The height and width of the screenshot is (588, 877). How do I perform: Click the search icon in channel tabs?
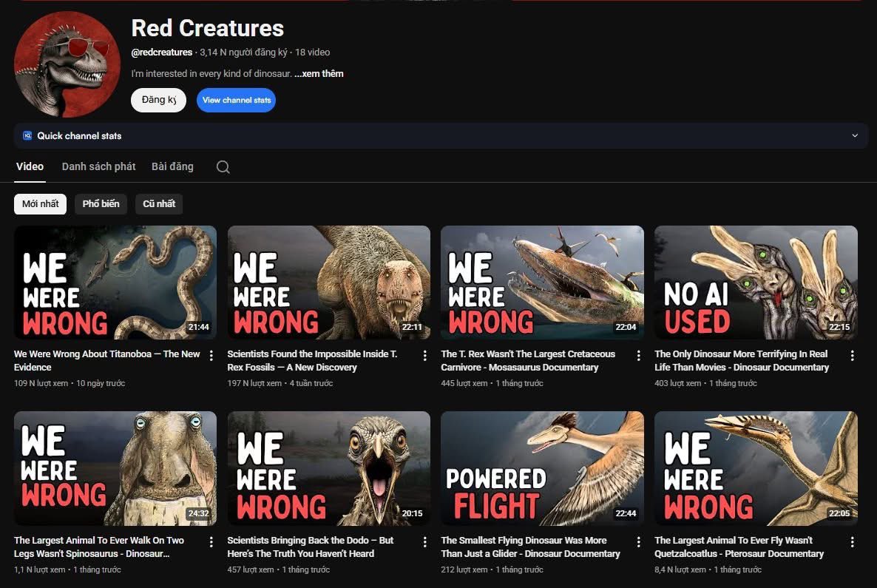point(223,166)
